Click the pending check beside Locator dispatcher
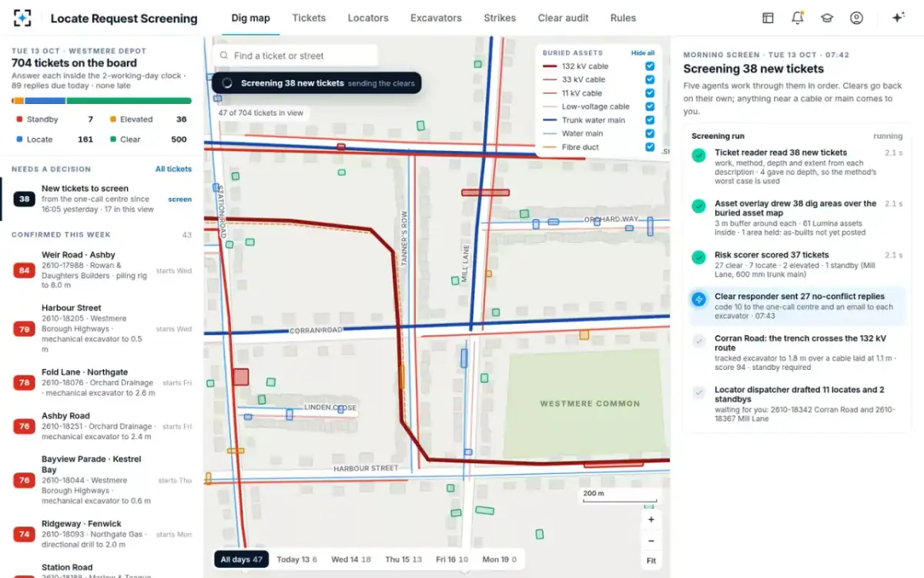 pyautogui.click(x=698, y=392)
